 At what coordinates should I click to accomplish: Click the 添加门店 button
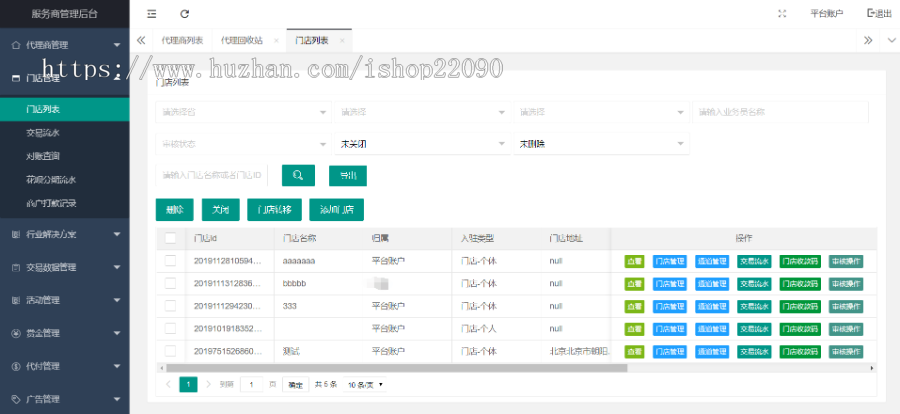pos(336,210)
